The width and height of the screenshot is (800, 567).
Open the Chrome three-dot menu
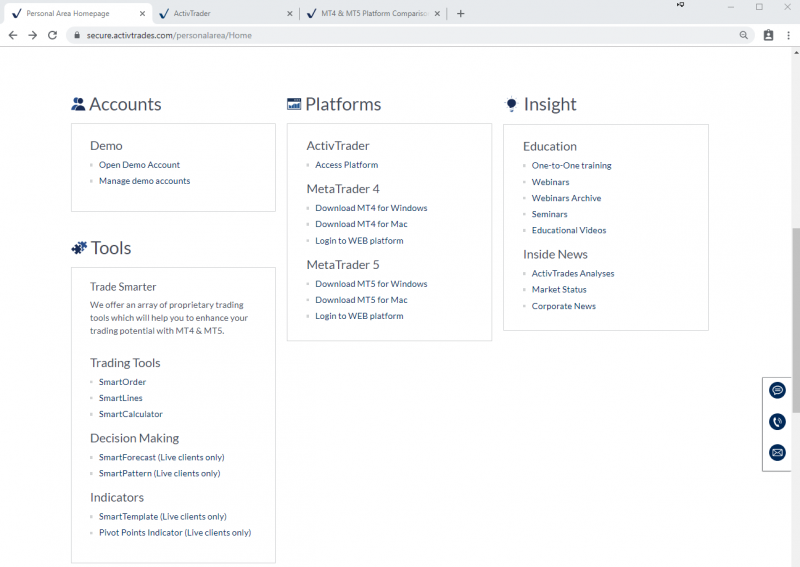(x=788, y=35)
